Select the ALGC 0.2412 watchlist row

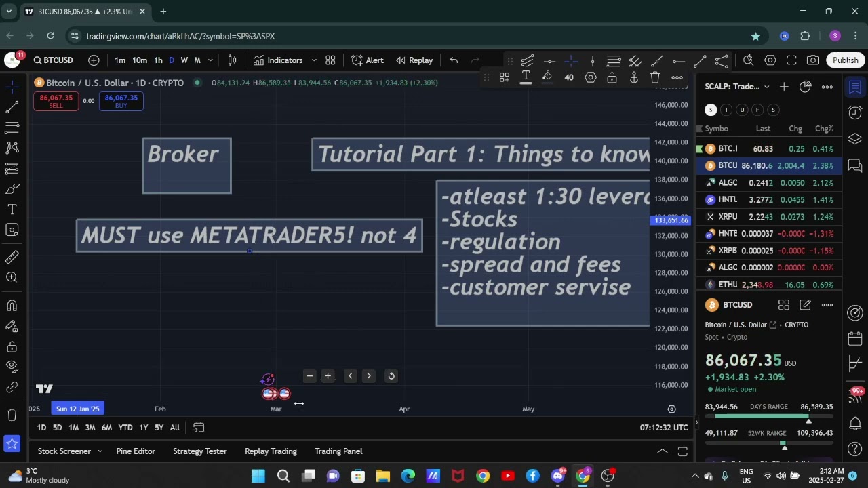coord(770,183)
